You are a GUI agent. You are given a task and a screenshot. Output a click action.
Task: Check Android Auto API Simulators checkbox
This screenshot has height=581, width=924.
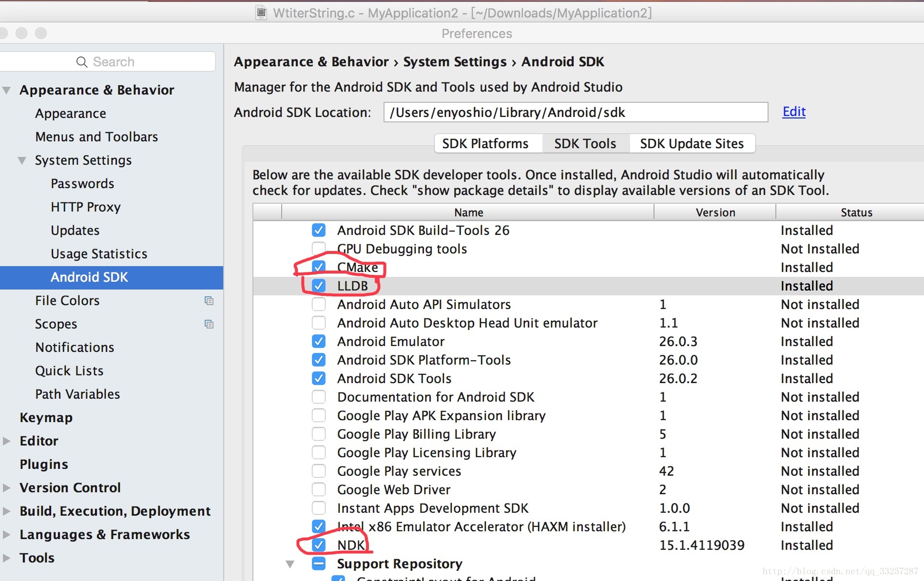319,304
